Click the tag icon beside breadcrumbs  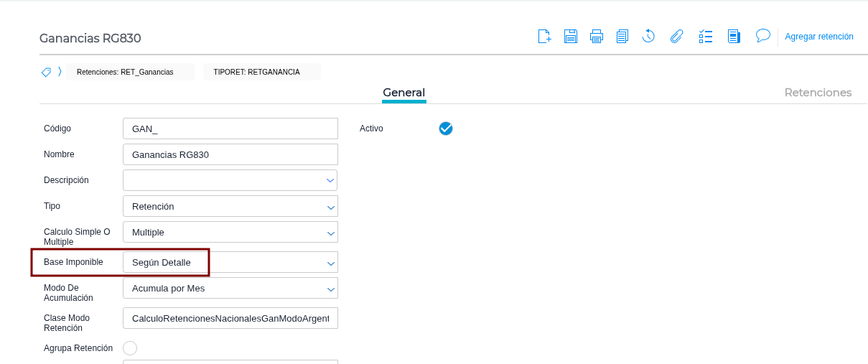point(46,72)
